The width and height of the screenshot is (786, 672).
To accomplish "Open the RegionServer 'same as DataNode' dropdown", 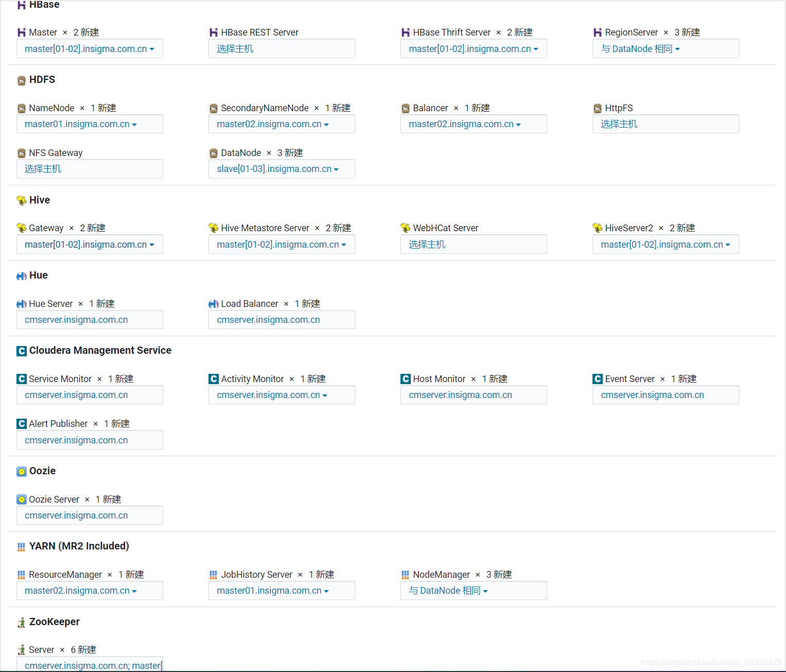I will pyautogui.click(x=666, y=49).
